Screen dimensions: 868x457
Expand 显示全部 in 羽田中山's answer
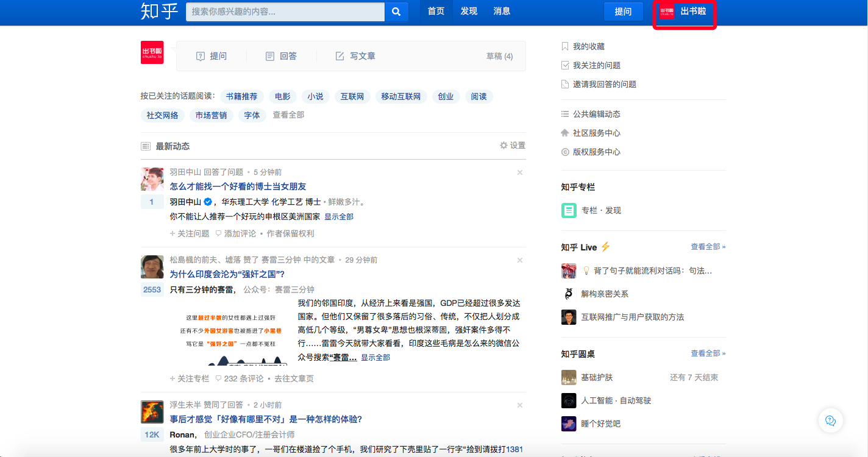tap(339, 217)
